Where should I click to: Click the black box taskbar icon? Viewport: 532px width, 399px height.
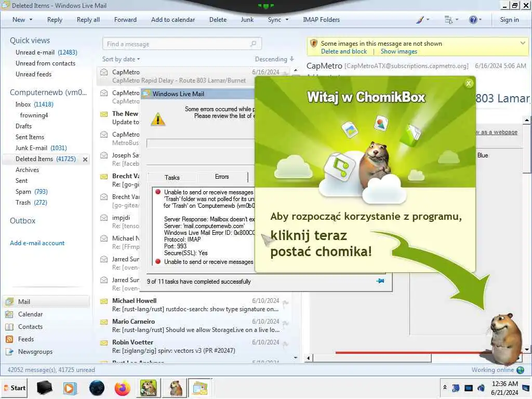pos(45,388)
